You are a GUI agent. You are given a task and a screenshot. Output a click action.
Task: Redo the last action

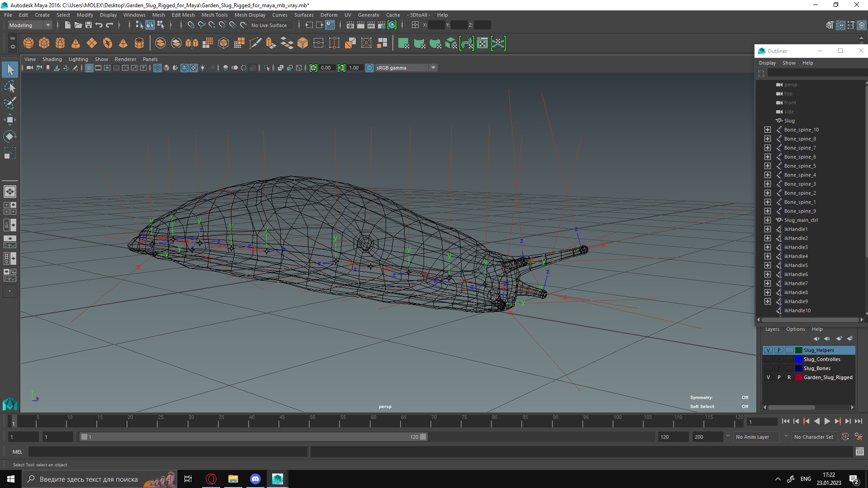tap(109, 25)
